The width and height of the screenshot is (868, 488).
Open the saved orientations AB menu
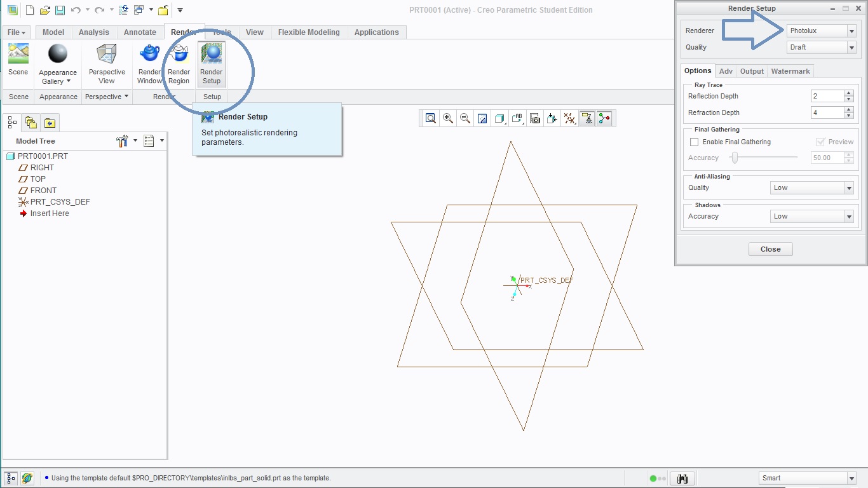pos(517,118)
